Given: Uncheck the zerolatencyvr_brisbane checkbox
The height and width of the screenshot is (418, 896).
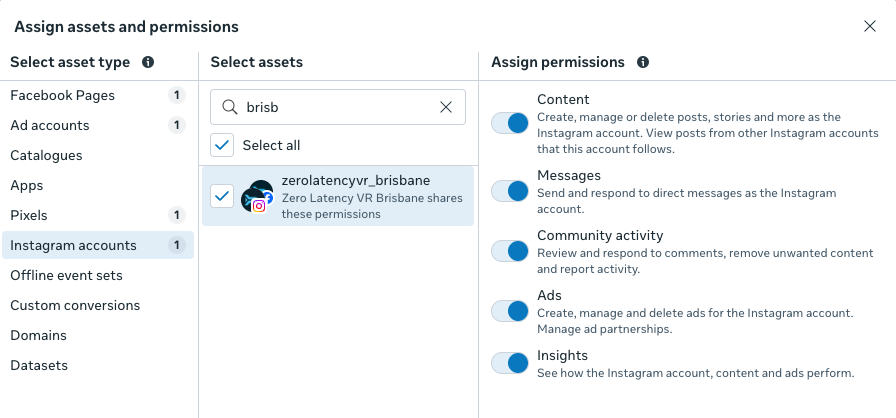Looking at the screenshot, I should coord(222,196).
